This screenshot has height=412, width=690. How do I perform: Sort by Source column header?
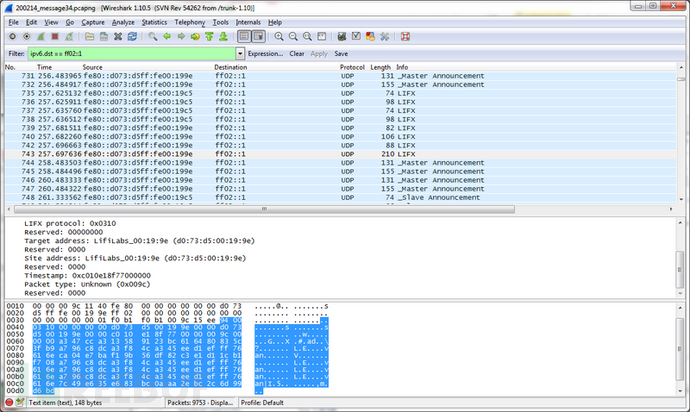click(92, 67)
